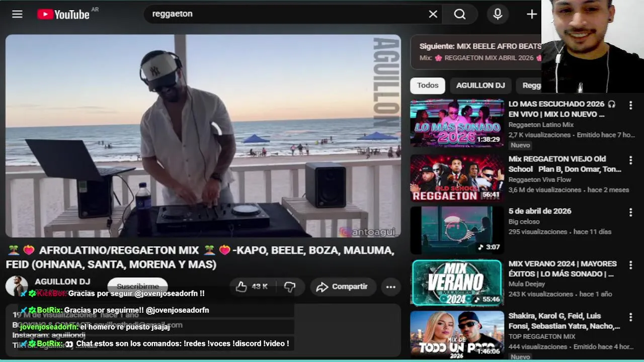Open more actions ellipsis under the video
Screen dimensions: 644x362
391,287
